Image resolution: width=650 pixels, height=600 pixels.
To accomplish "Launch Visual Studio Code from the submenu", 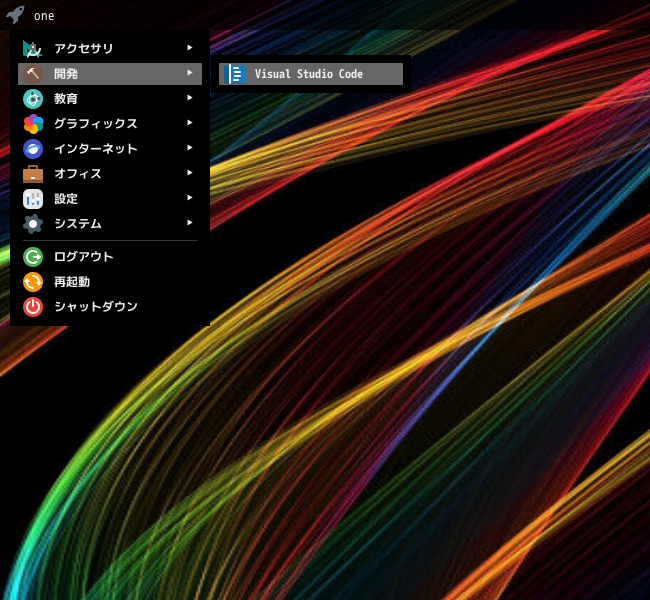I will pyautogui.click(x=311, y=74).
